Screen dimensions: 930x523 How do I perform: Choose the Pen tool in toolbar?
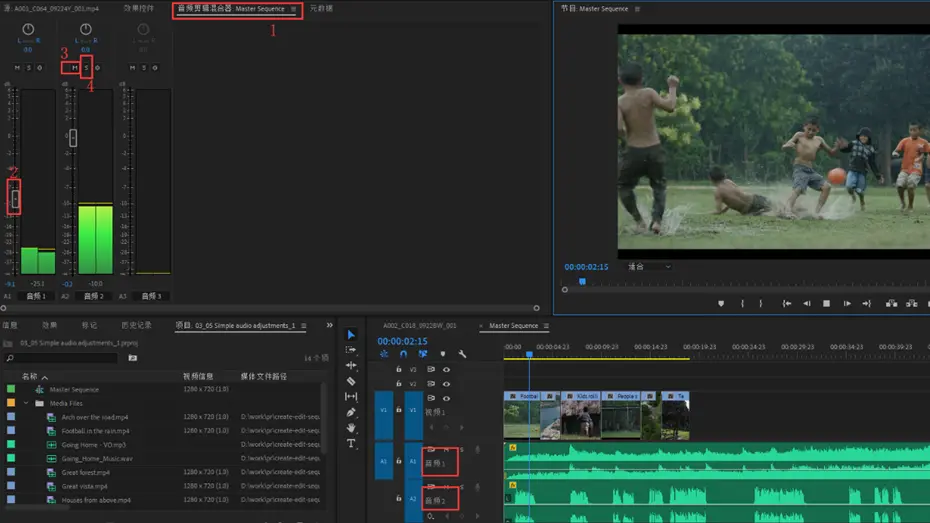pyautogui.click(x=351, y=412)
